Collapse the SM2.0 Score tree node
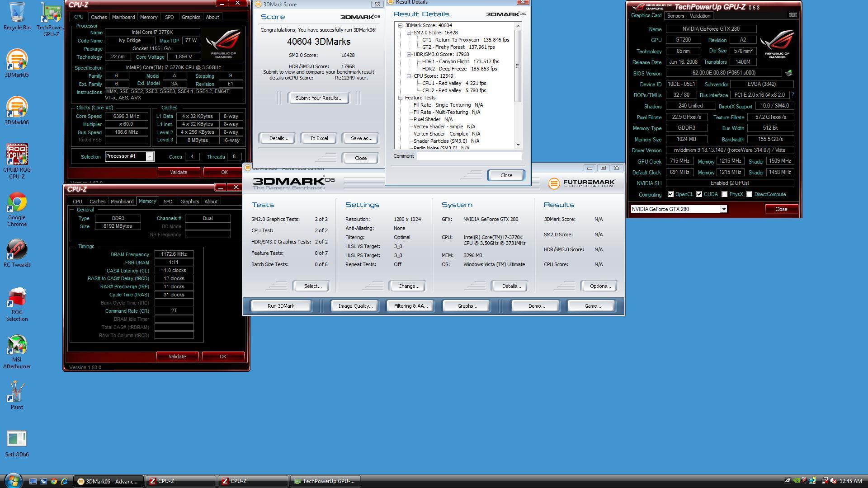Image resolution: width=868 pixels, height=488 pixels. (409, 33)
